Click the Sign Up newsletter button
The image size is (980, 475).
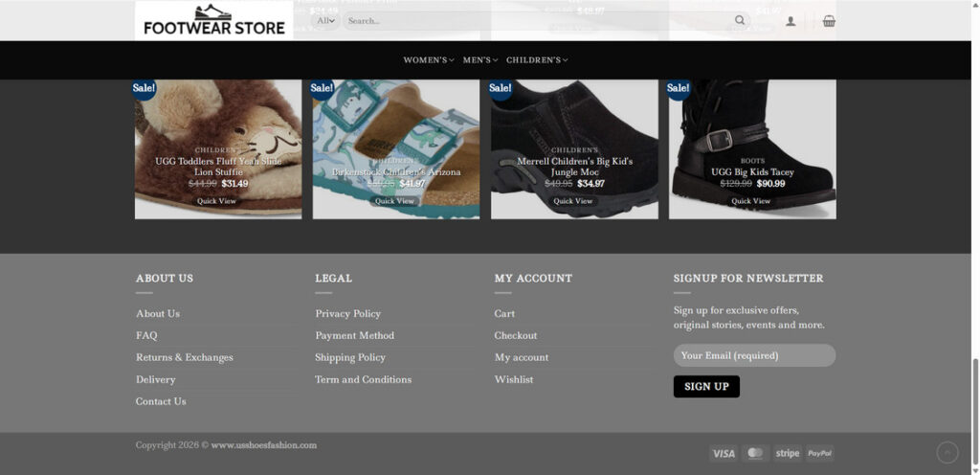pos(706,386)
